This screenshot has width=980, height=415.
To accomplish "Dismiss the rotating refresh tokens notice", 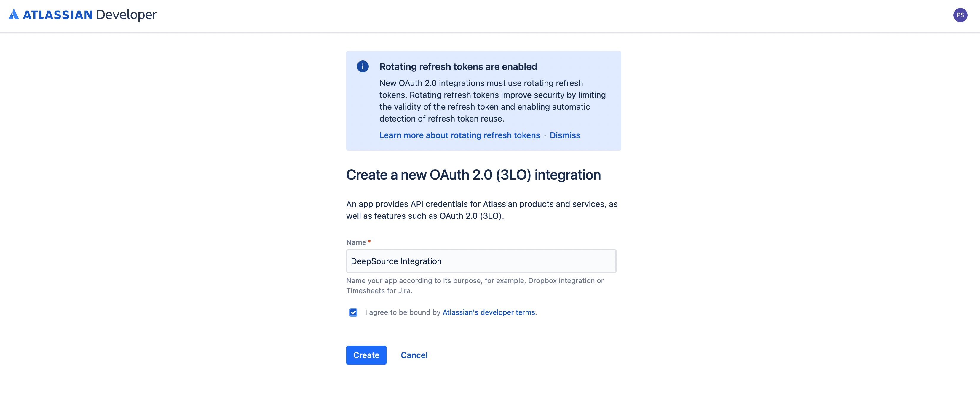I will pyautogui.click(x=565, y=135).
